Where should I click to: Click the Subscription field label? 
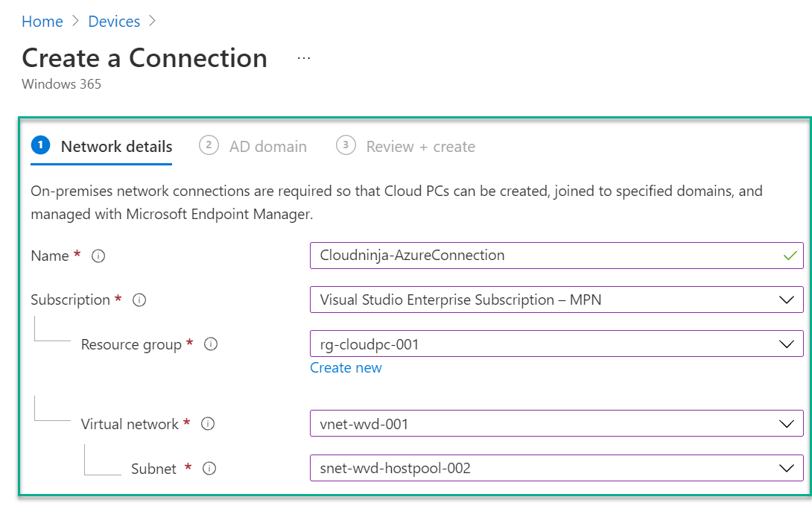pyautogui.click(x=71, y=300)
